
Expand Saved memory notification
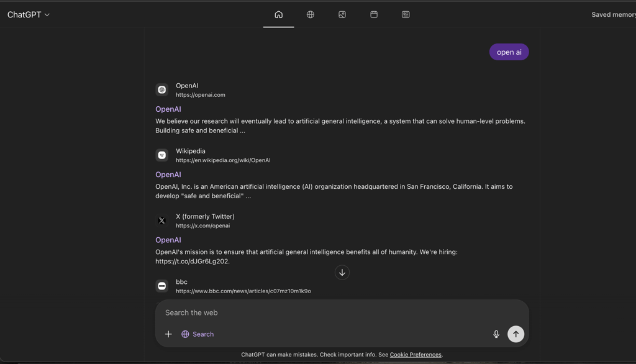coord(614,14)
